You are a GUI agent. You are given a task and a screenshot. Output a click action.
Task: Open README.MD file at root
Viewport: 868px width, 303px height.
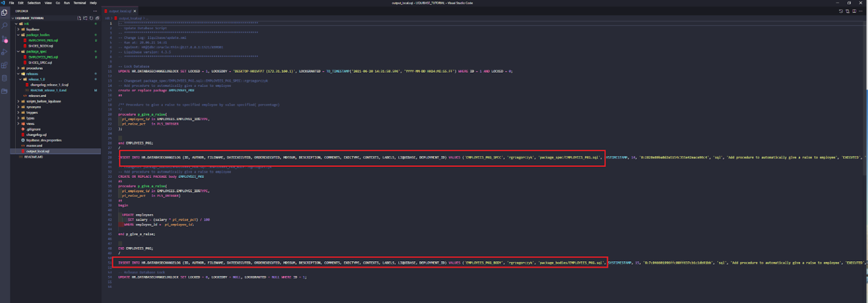click(x=55, y=157)
